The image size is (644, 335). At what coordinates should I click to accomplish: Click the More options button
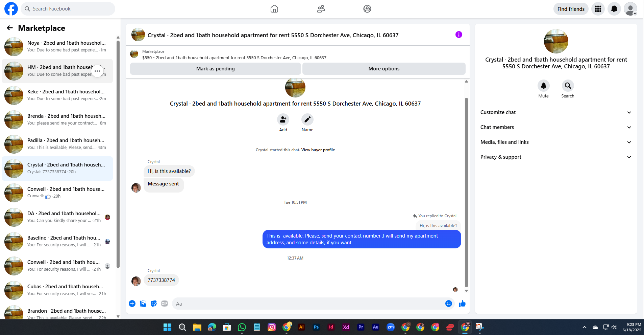tap(384, 69)
